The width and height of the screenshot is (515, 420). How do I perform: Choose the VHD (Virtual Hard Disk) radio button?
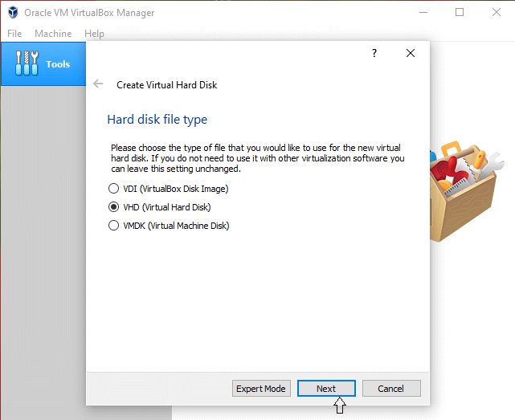(x=113, y=207)
